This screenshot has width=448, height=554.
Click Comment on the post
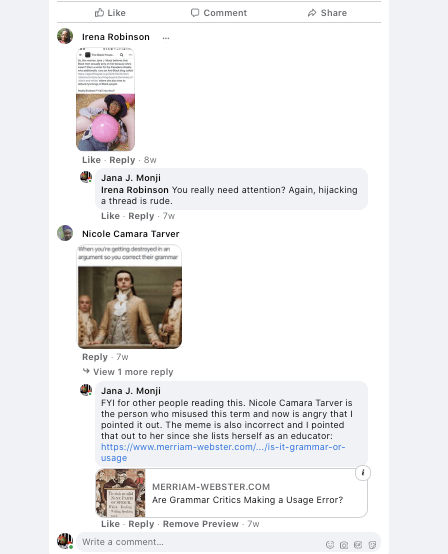coord(219,13)
